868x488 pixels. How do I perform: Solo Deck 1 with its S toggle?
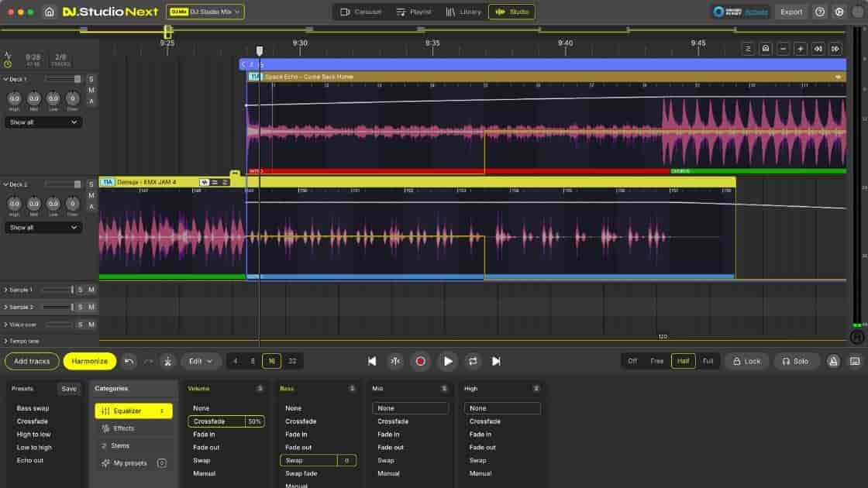tap(91, 78)
